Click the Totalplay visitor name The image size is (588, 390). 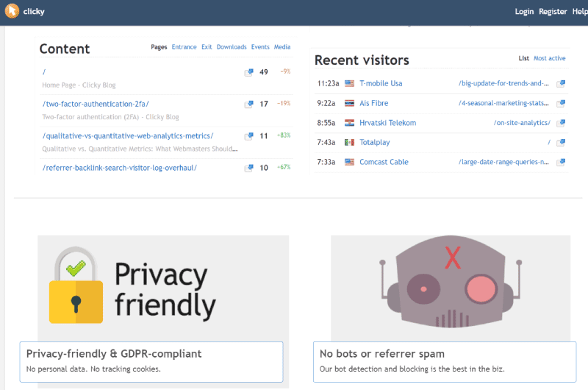(375, 142)
